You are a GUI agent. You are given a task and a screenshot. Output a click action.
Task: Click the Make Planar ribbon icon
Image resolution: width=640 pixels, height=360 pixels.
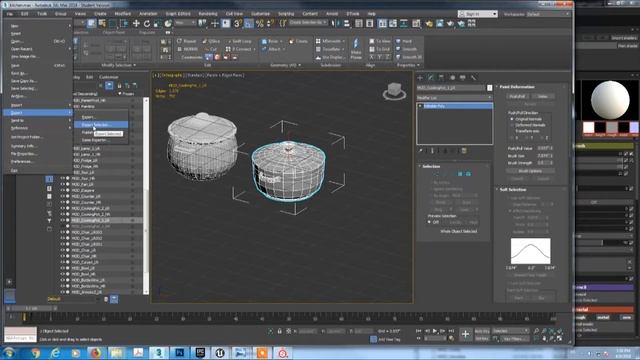(x=356, y=49)
